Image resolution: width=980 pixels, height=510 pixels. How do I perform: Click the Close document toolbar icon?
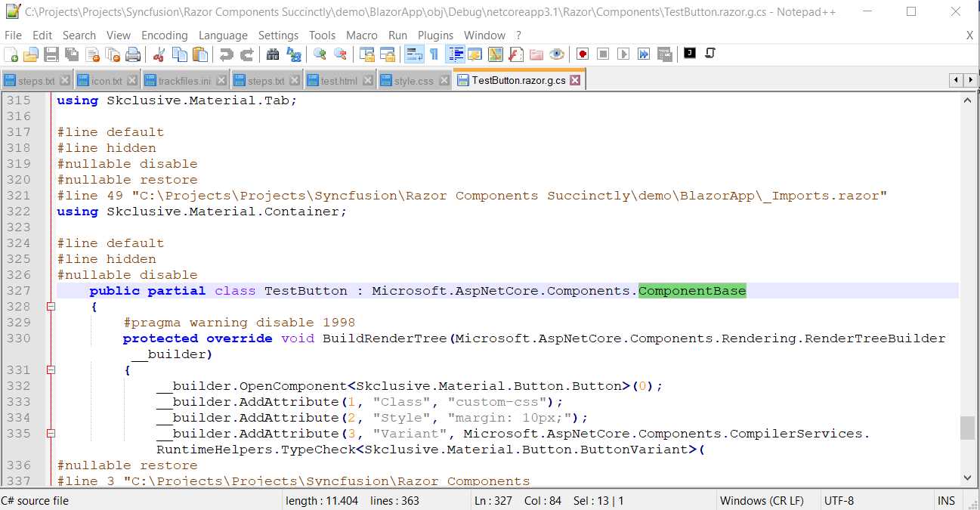point(92,54)
